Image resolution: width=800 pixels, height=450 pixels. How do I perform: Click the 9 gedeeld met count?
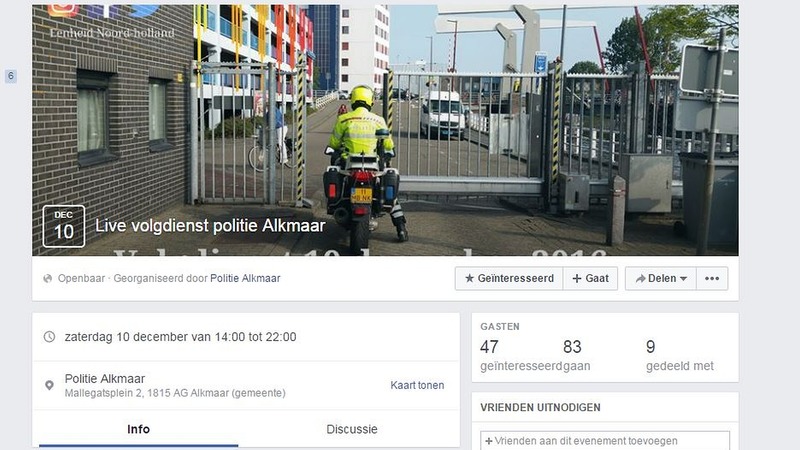pyautogui.click(x=680, y=356)
